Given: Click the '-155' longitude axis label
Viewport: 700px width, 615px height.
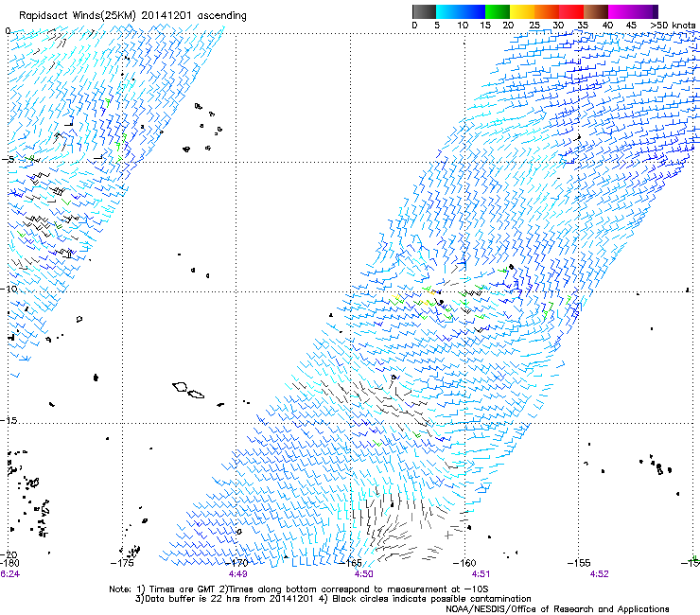Looking at the screenshot, I should pos(579,563).
